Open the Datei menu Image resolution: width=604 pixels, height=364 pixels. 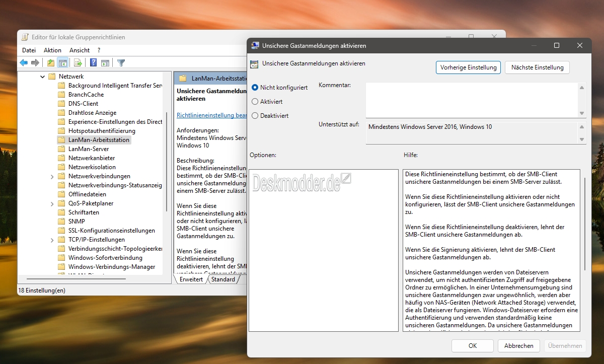[x=29, y=50]
